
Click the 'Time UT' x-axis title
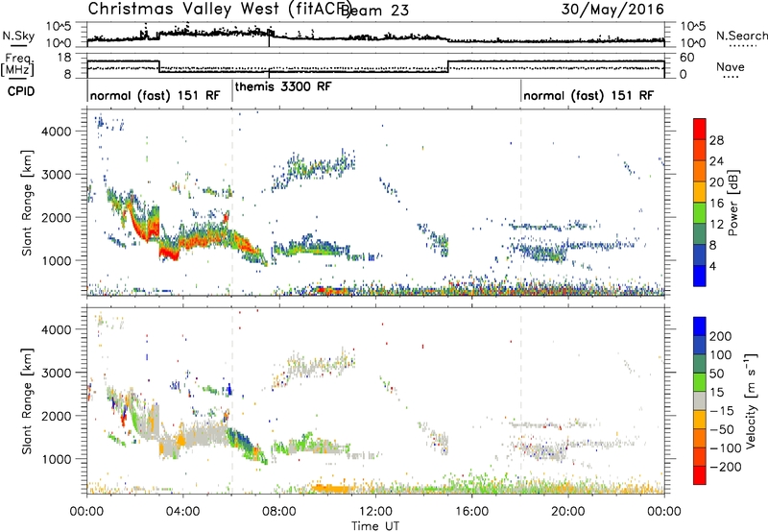pos(375,525)
